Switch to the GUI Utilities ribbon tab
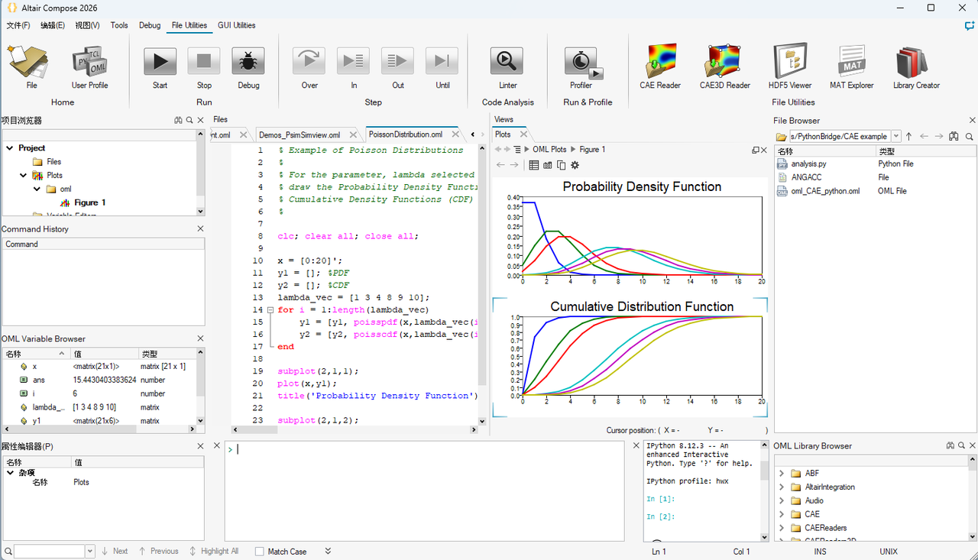The width and height of the screenshot is (978, 560). click(236, 25)
